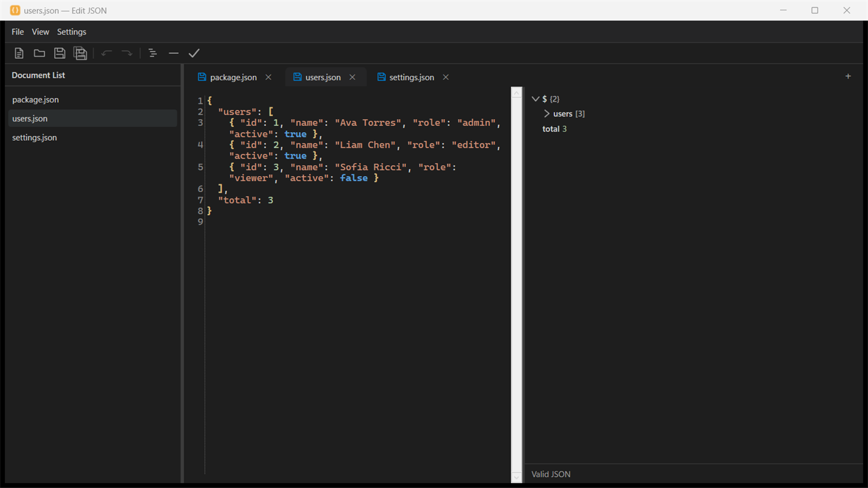Minify the JSON using the dash icon

pyautogui.click(x=174, y=53)
